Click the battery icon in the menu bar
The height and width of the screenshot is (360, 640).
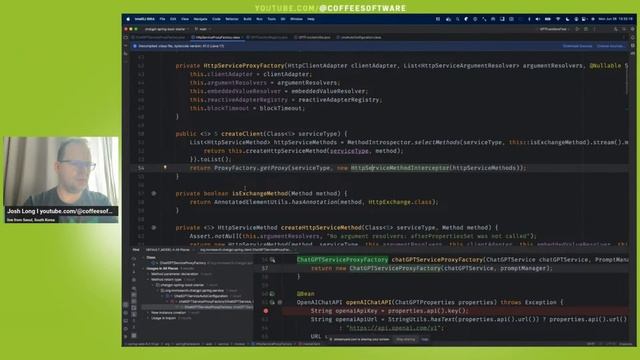pyautogui.click(x=548, y=19)
